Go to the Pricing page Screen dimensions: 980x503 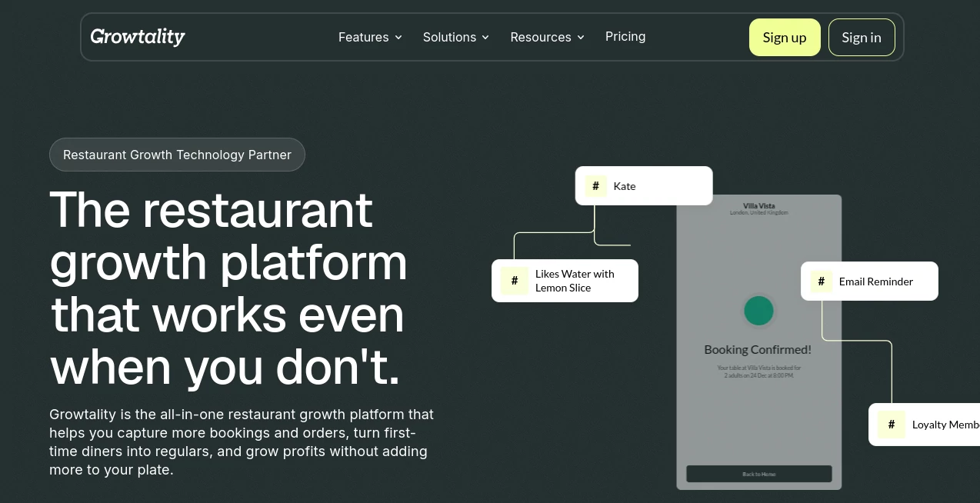click(x=625, y=36)
